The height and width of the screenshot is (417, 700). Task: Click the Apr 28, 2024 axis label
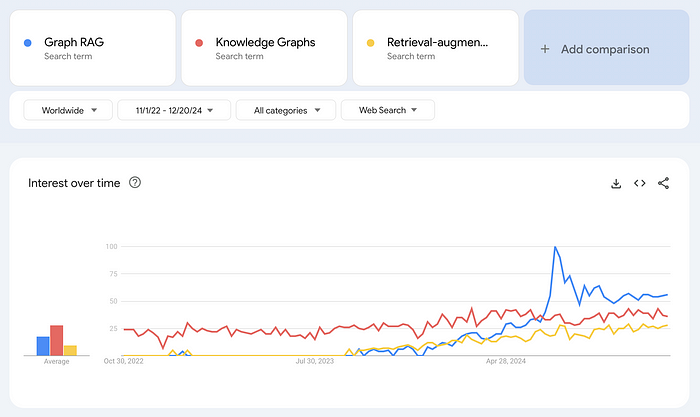click(x=506, y=361)
